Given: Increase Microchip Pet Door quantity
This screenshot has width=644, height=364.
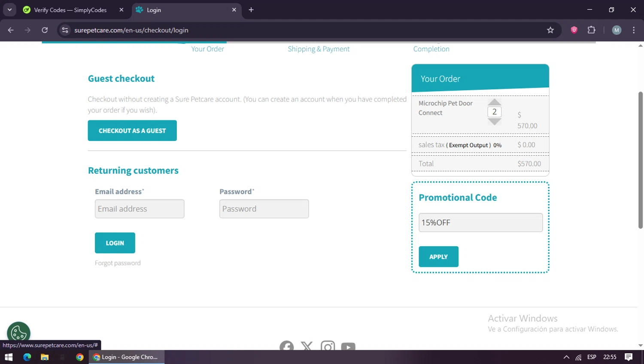Looking at the screenshot, I should click(495, 102).
